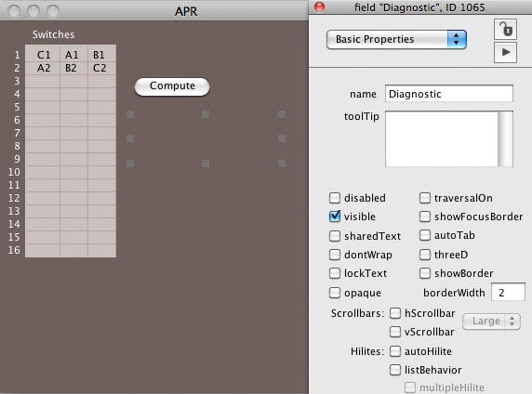This screenshot has width=532, height=394.
Task: Enable the disabled checkbox
Action: pos(335,198)
